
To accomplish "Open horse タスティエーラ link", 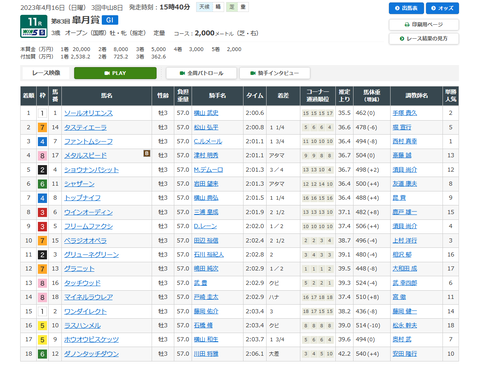I will (x=85, y=127).
